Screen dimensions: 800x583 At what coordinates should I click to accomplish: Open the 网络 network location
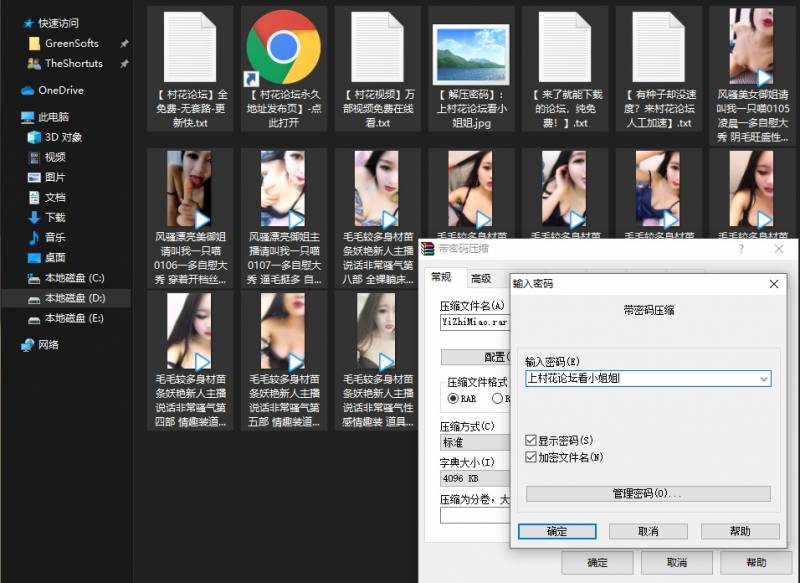coord(28,345)
